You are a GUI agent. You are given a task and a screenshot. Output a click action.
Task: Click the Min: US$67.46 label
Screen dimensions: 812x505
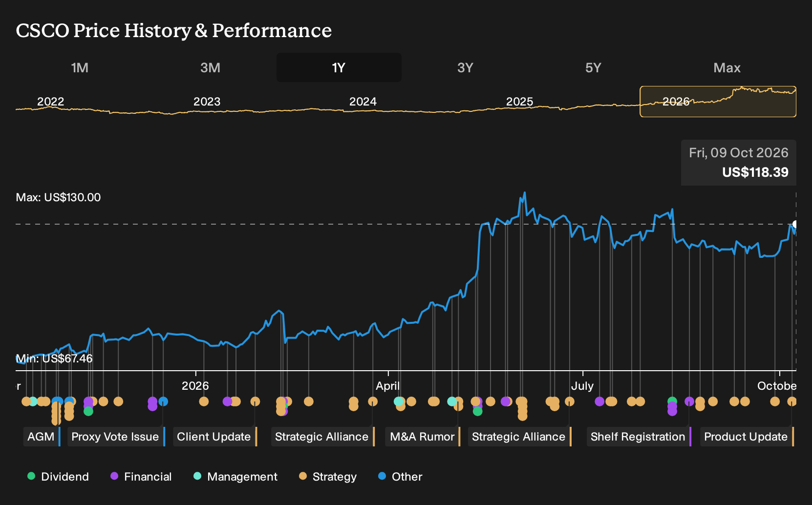point(54,358)
